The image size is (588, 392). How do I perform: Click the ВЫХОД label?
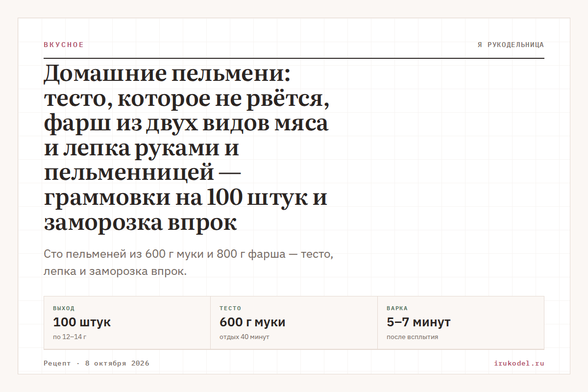(64, 308)
